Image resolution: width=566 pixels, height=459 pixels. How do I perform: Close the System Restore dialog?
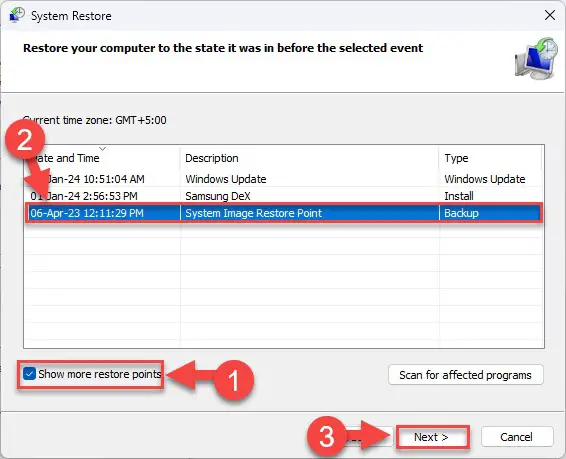[x=550, y=15]
